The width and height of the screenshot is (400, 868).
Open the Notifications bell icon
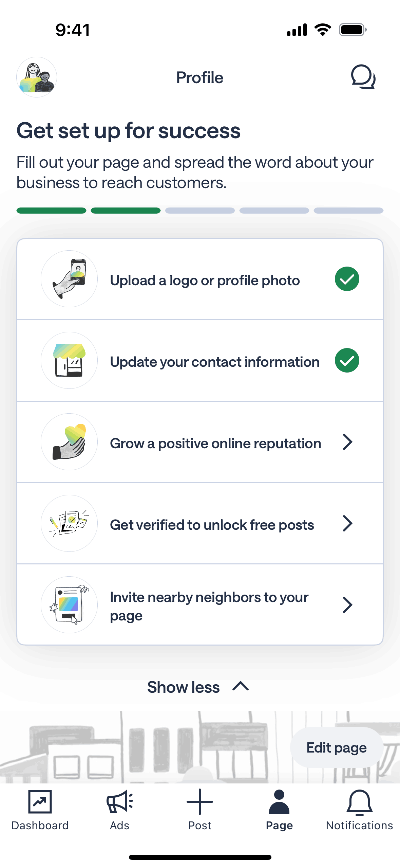point(359,810)
